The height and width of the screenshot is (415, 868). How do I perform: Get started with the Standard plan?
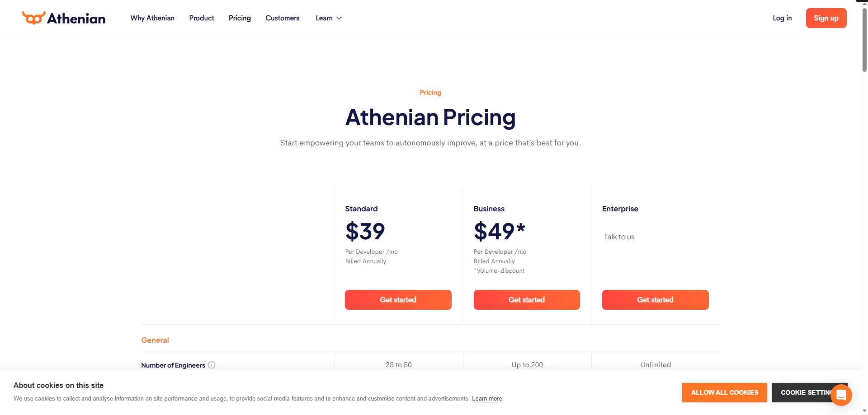(398, 300)
